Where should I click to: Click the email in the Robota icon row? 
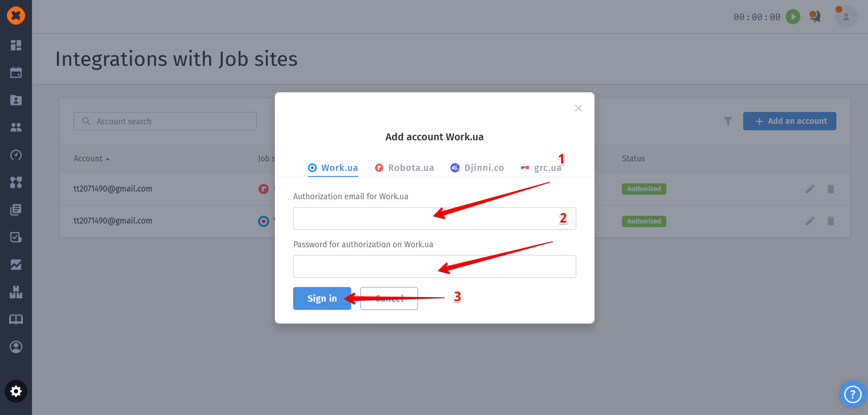[x=113, y=189]
